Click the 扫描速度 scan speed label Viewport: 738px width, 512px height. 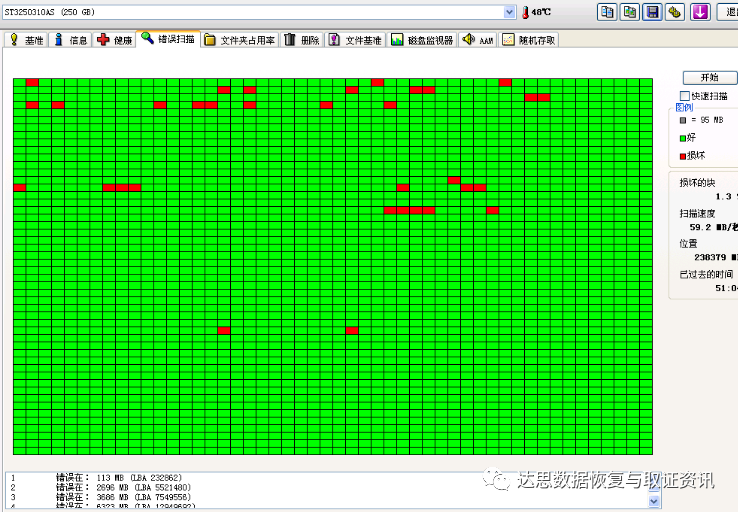697,214
